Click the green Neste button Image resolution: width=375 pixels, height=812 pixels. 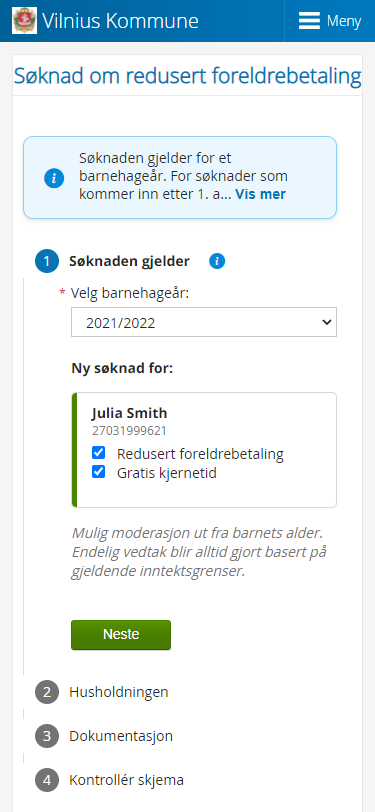coord(121,635)
